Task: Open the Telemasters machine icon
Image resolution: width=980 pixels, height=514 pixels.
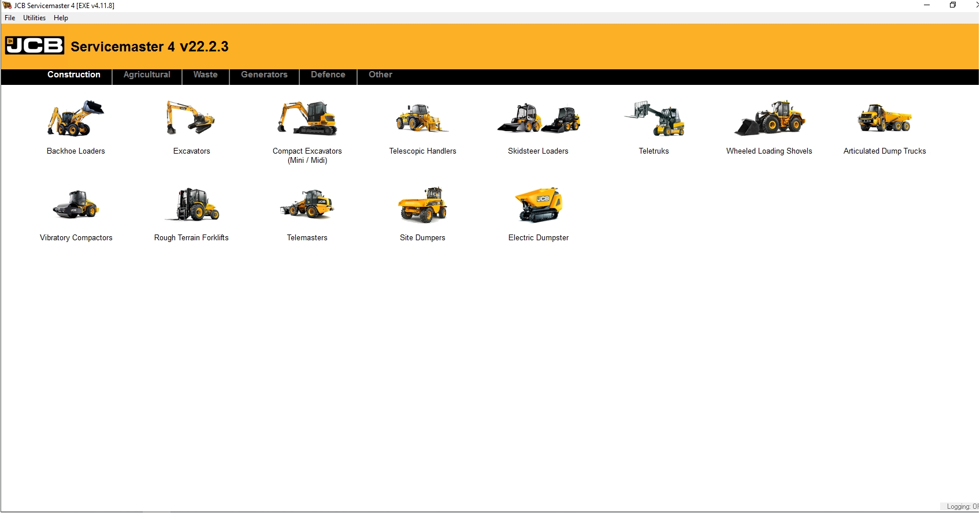Action: click(307, 204)
